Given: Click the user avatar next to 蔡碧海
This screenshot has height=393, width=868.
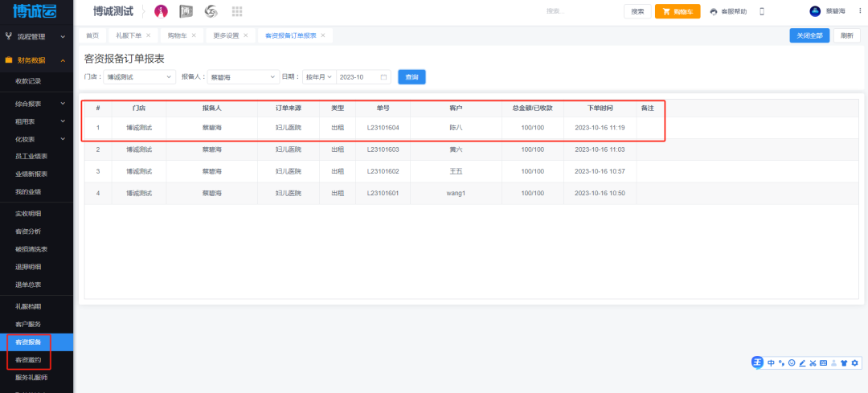Looking at the screenshot, I should 815,11.
